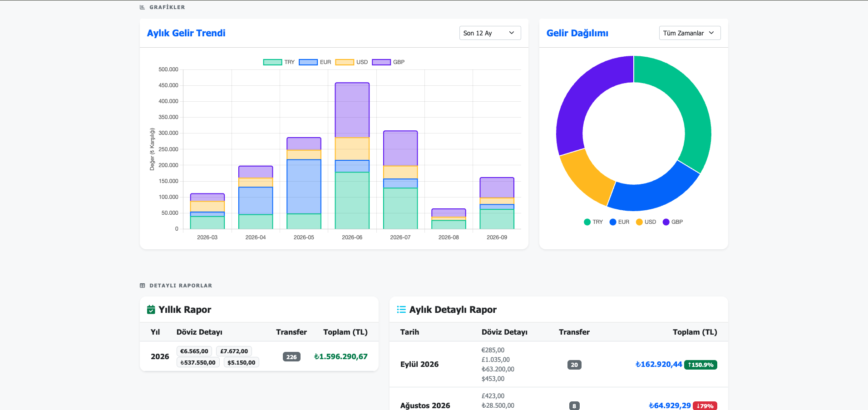Image resolution: width=868 pixels, height=410 pixels.
Task: Toggle TRY in donut chart legend
Action: pyautogui.click(x=593, y=222)
